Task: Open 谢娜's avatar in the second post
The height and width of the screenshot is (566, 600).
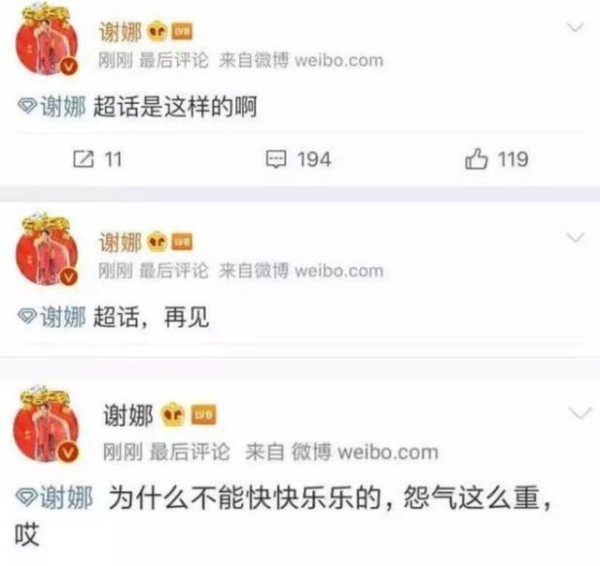Action: click(x=47, y=250)
